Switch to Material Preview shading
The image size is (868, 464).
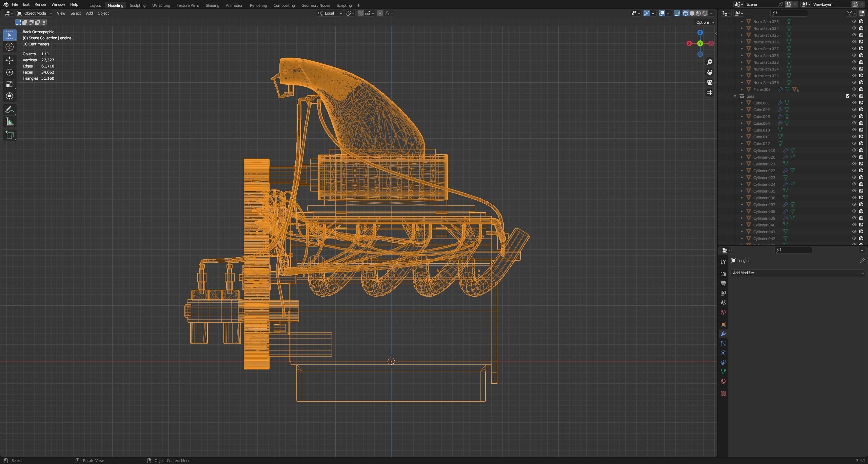click(698, 13)
